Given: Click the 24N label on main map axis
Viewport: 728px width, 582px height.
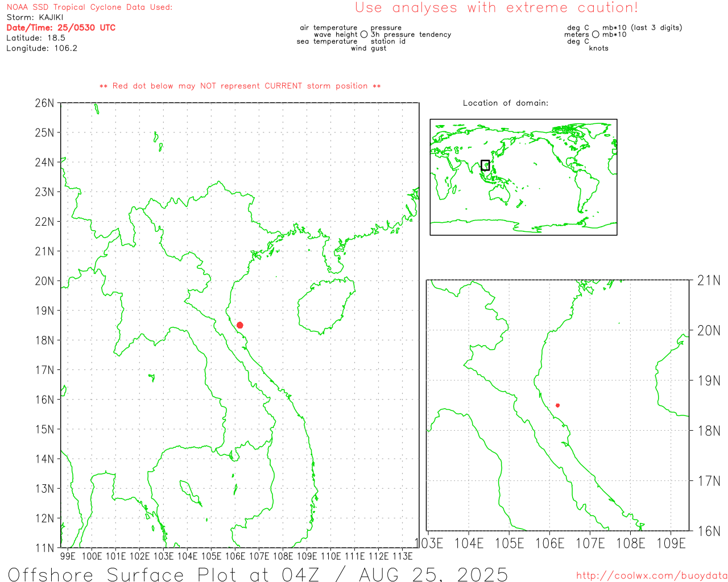Looking at the screenshot, I should pyautogui.click(x=44, y=163).
